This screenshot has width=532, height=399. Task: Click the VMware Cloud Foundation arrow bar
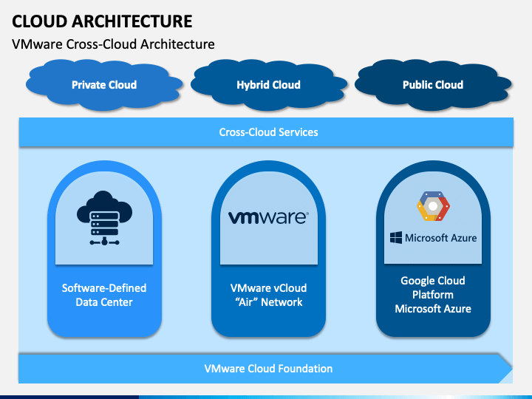point(265,369)
